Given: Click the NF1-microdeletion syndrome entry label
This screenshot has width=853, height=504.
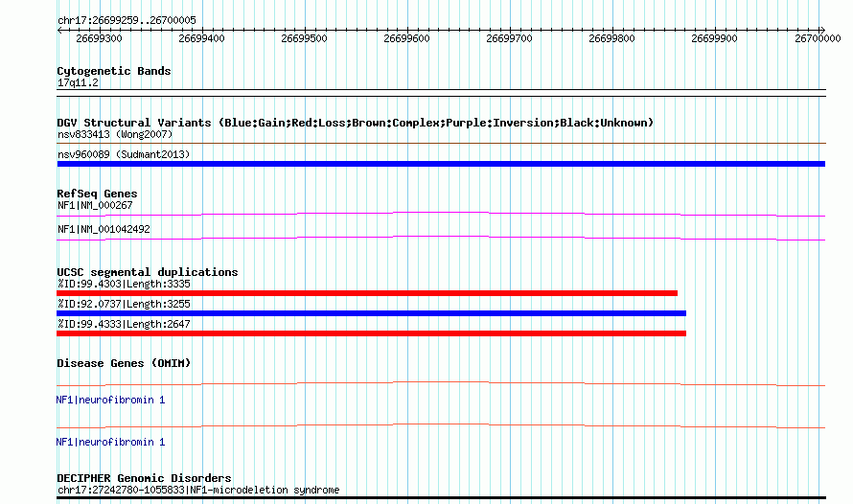Looking at the screenshot, I should [x=198, y=490].
